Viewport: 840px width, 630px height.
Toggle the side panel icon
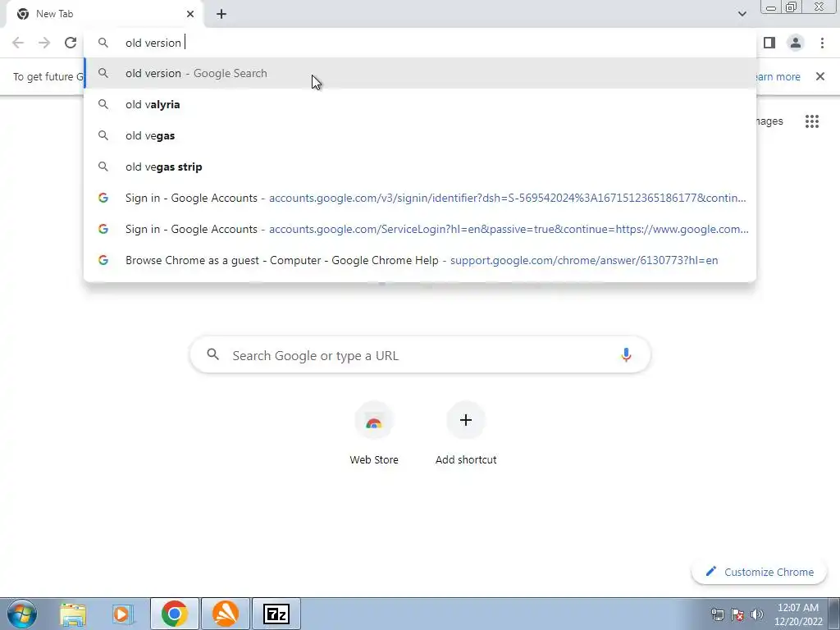pyautogui.click(x=769, y=43)
